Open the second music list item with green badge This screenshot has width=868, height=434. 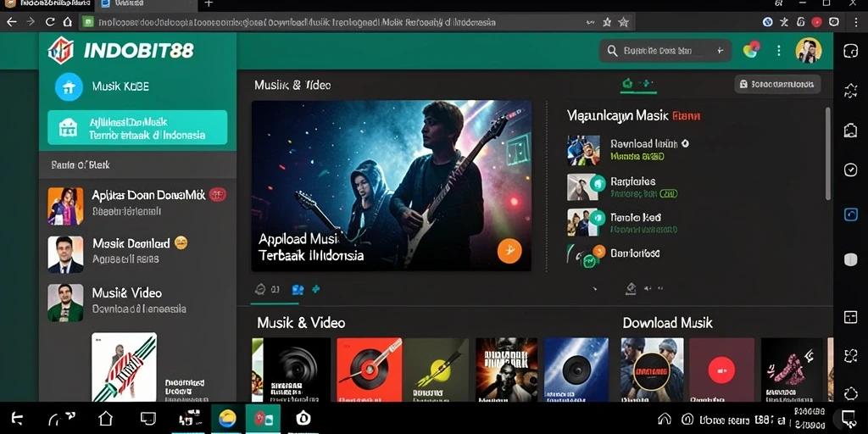623,187
